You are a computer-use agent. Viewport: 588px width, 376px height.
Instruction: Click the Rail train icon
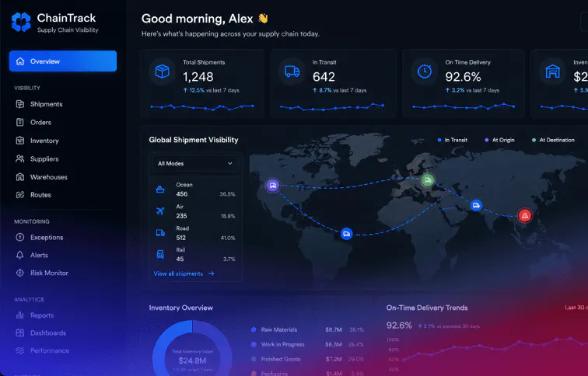pos(160,254)
